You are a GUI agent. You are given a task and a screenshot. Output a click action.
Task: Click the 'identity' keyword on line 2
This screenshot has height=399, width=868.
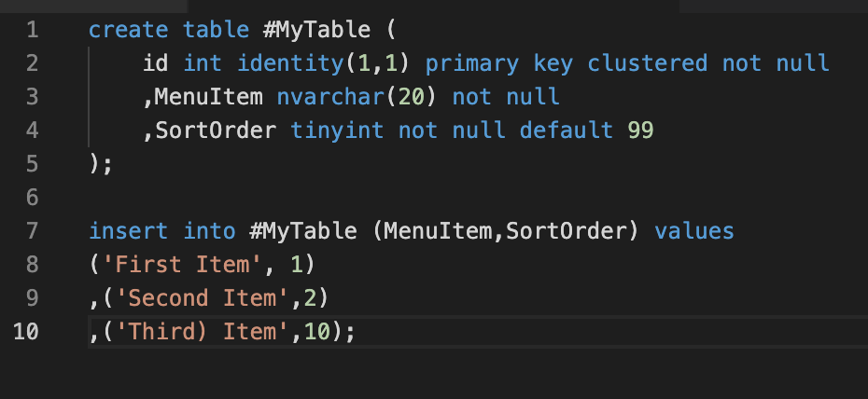point(291,63)
